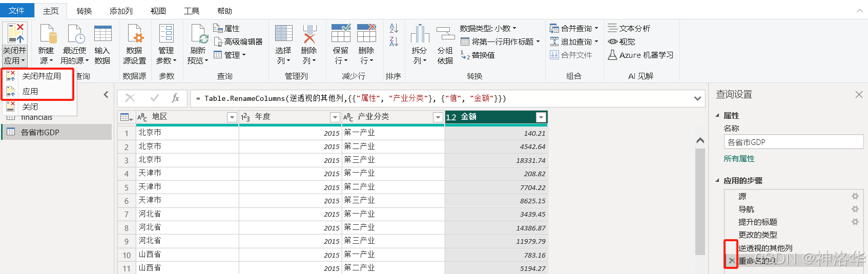
Task: Confirm formula with checkmark button
Action: coord(154,98)
